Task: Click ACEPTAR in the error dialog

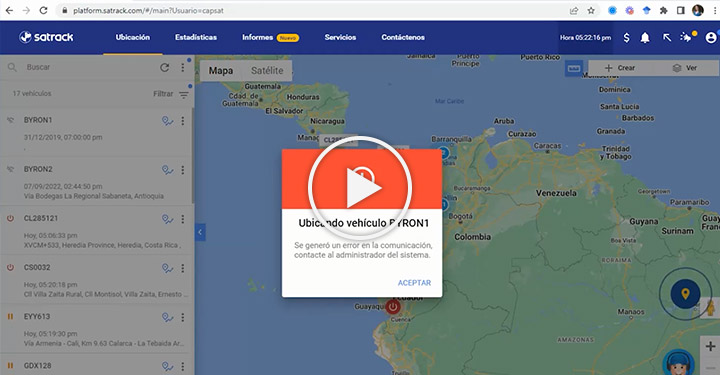Action: 414,283
